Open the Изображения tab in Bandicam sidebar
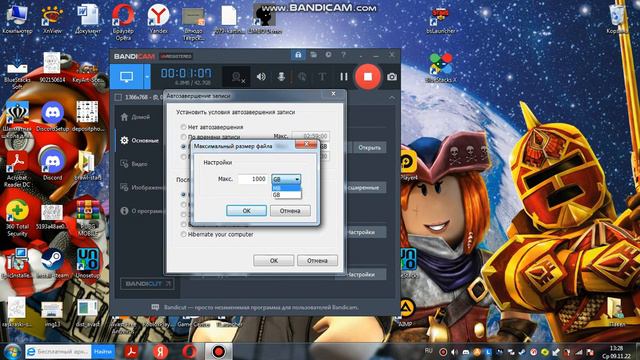This screenshot has height=360, width=640. [142, 187]
